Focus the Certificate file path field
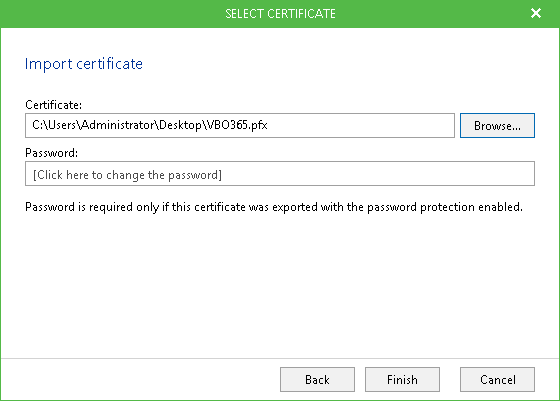The height and width of the screenshot is (401, 560). tap(240, 125)
